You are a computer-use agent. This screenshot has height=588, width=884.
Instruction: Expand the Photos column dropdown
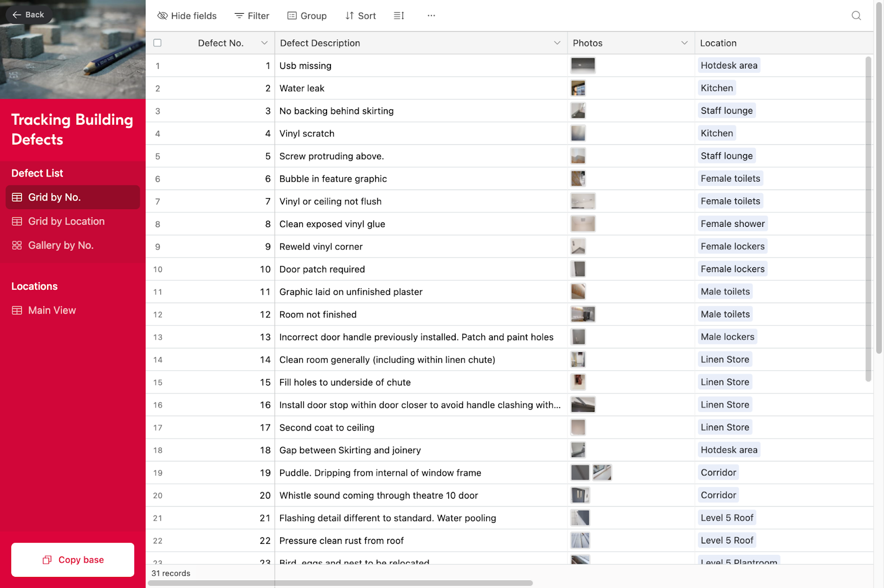click(685, 43)
